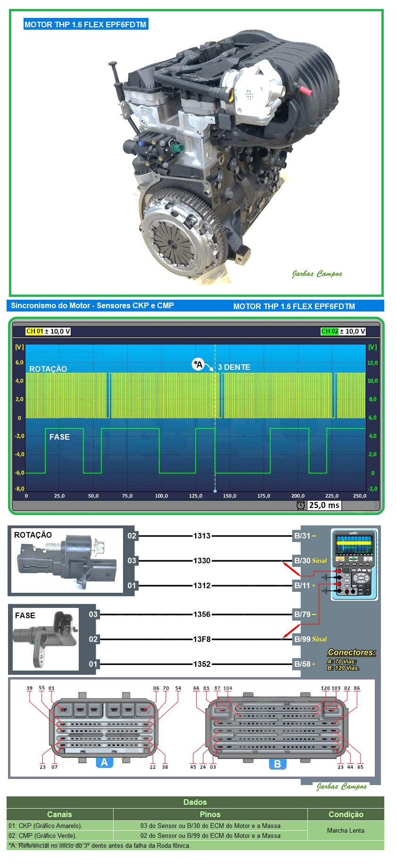Click the blue connector A badge

[104, 762]
